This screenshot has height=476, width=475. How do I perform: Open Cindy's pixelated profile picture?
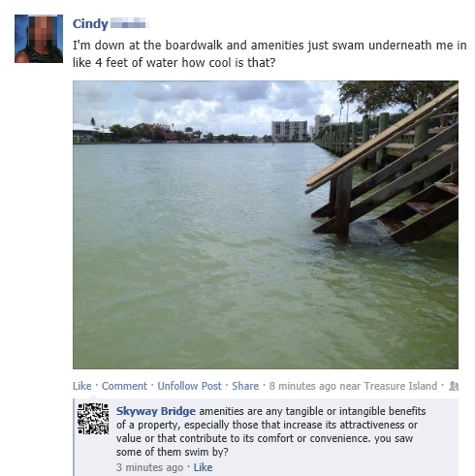click(x=39, y=39)
